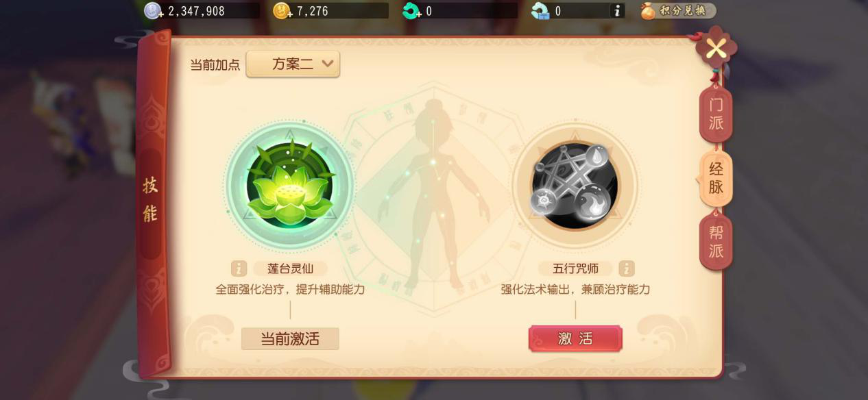Open info icon beside 五行咒师

(626, 268)
